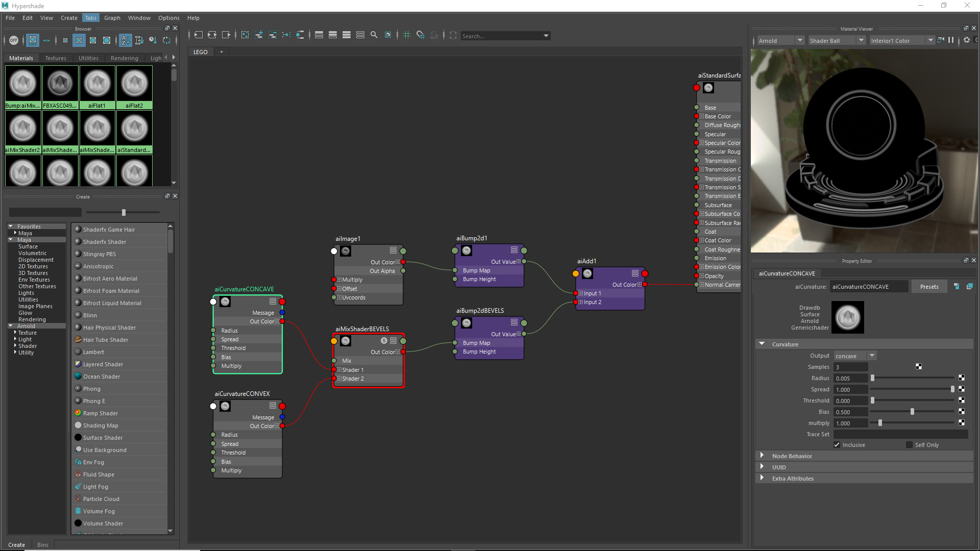Viewport: 980px width, 551px height.
Task: Toggle the grid display icon
Action: point(407,35)
